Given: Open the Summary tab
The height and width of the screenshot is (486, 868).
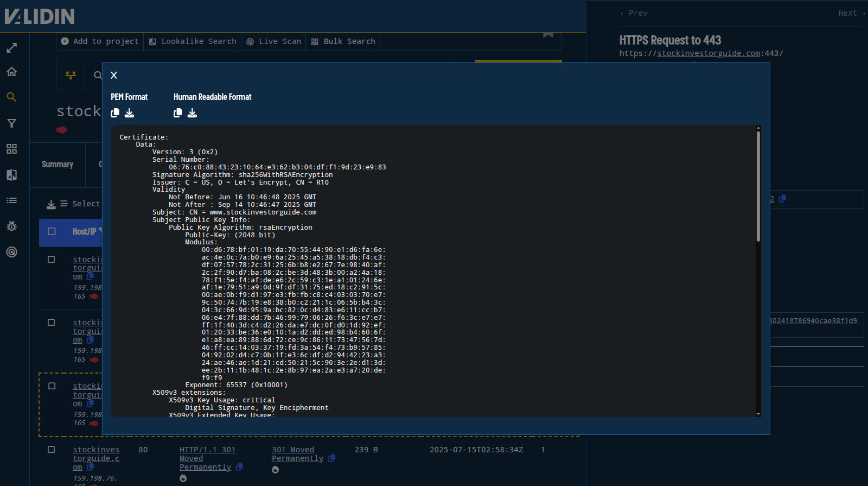Looking at the screenshot, I should coord(58,165).
